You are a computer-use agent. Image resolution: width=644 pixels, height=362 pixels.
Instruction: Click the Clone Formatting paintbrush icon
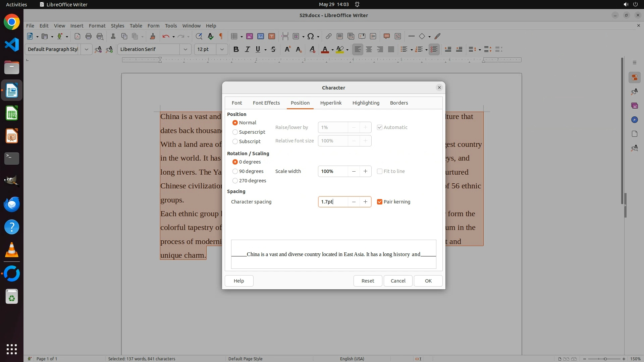153,36
